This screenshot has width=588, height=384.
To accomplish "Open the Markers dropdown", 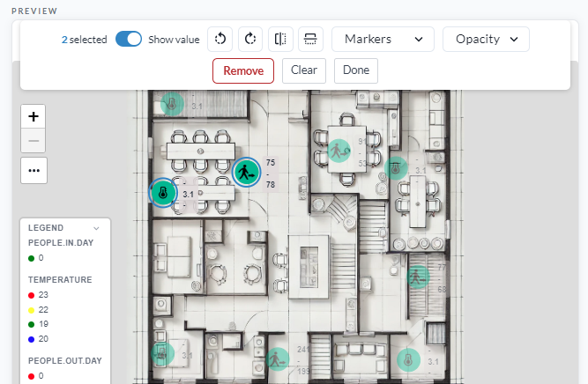I will 383,39.
